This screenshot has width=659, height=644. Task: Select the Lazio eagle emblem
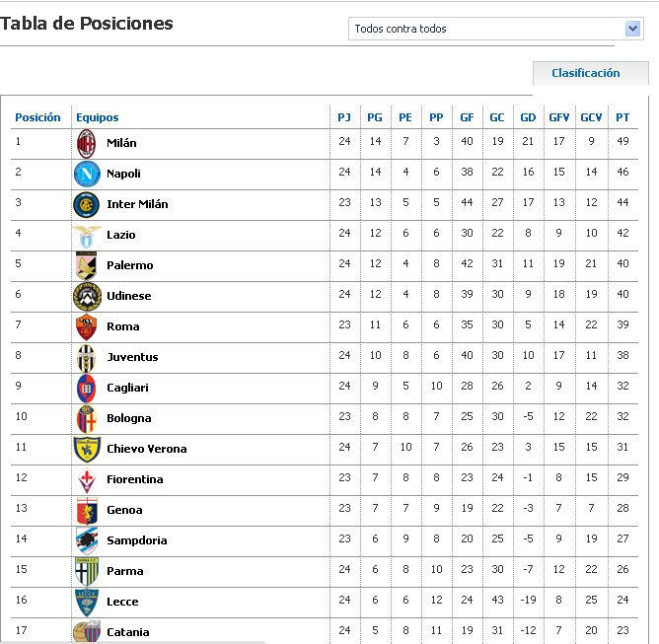pos(87,236)
